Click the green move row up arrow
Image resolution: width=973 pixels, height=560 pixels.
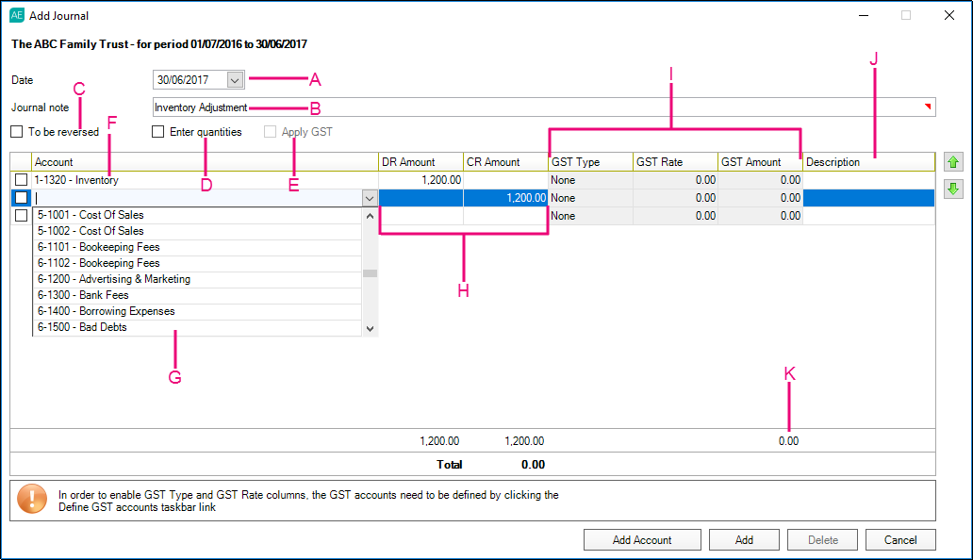(x=953, y=163)
